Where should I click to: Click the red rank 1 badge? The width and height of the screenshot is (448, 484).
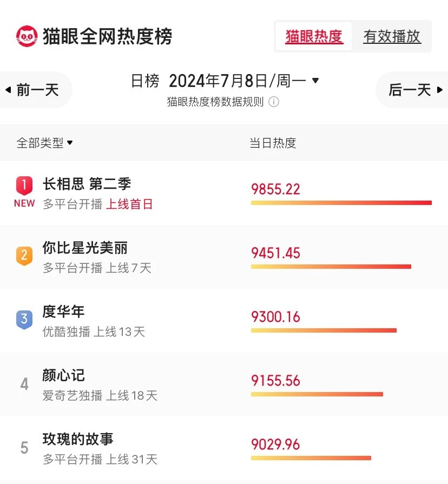tap(24, 185)
